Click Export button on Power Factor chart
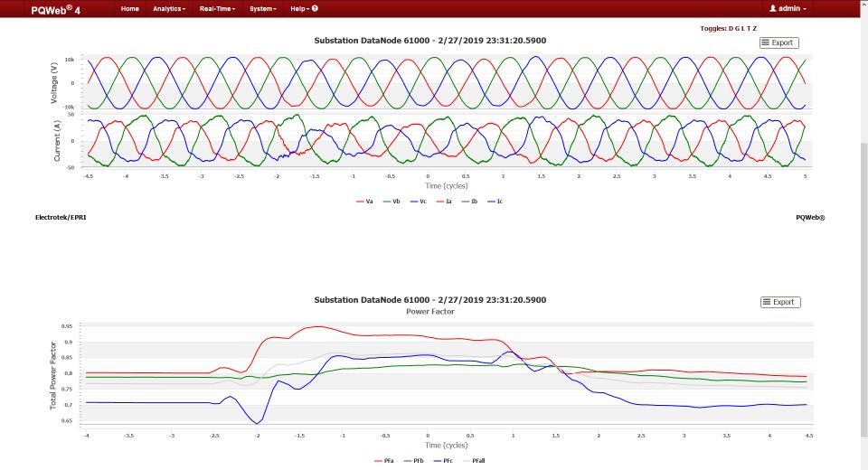 [780, 302]
